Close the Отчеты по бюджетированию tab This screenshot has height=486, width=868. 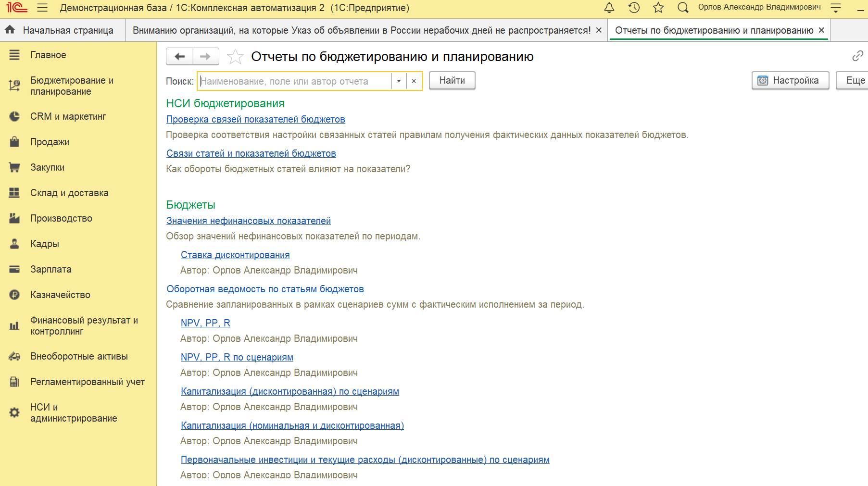[x=821, y=30]
